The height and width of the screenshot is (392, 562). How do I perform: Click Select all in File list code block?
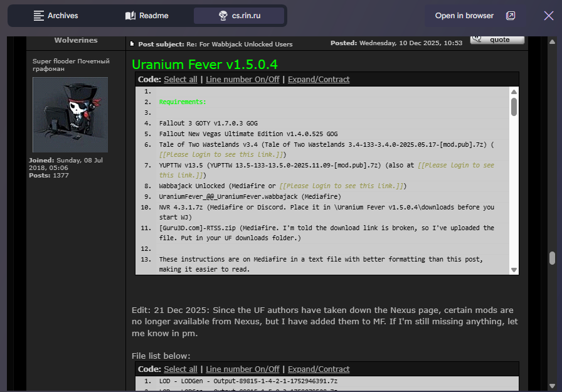(180, 369)
